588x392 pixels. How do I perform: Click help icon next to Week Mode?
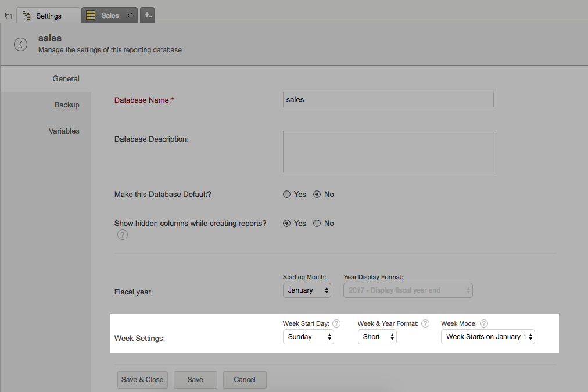(x=484, y=323)
